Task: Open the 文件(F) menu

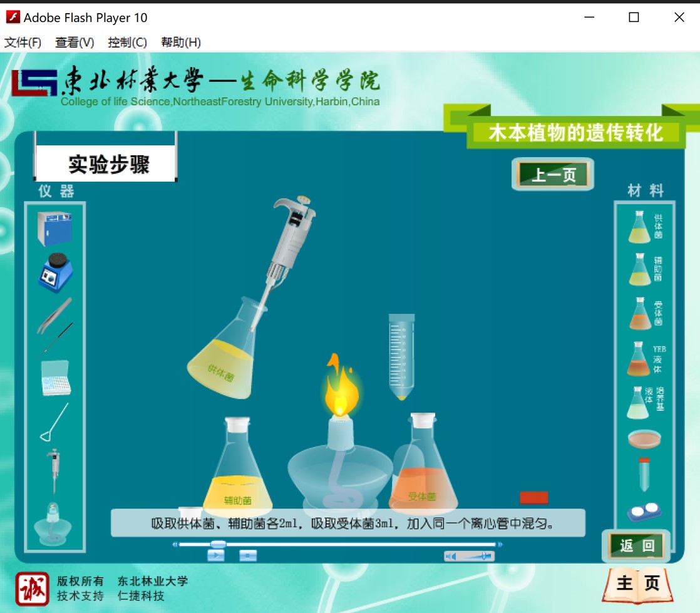Action: [23, 43]
